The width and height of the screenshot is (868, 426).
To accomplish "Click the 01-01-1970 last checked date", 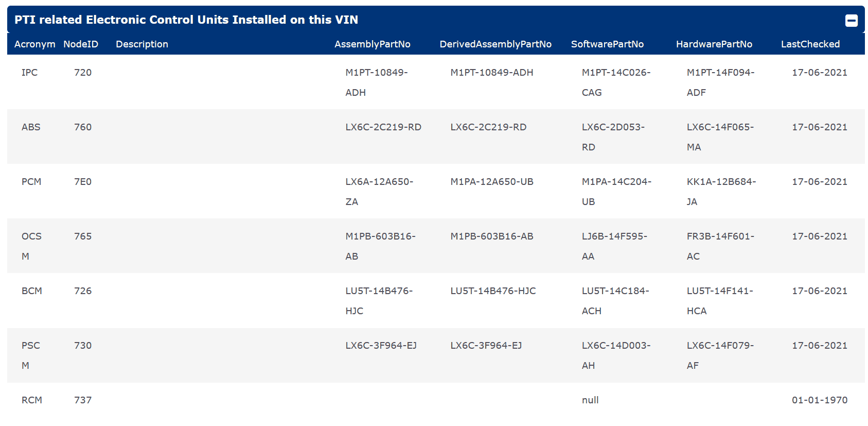I will (x=819, y=400).
